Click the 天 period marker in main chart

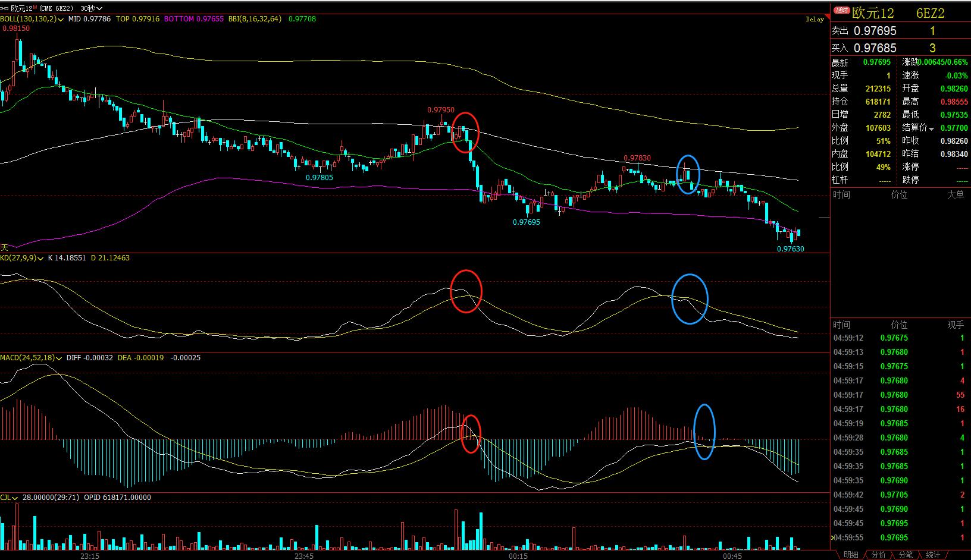click(4, 247)
